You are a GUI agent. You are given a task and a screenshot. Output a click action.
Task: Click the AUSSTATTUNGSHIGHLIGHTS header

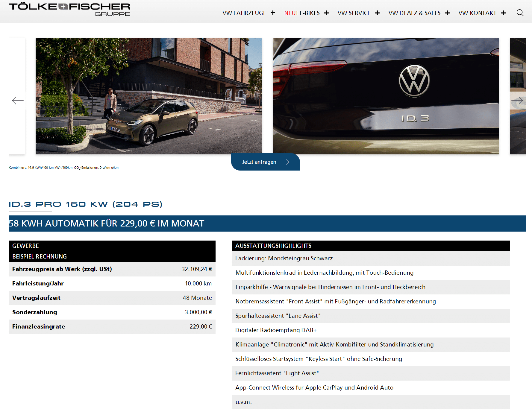click(x=371, y=246)
